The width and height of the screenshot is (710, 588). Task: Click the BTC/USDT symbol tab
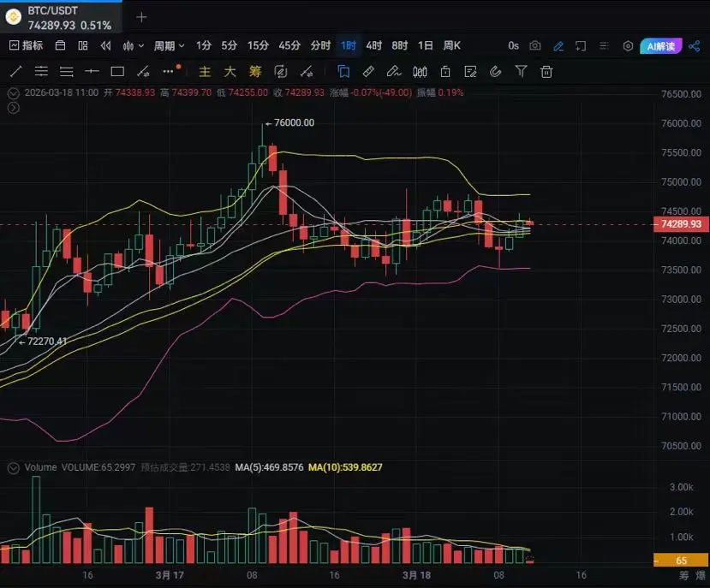click(x=61, y=17)
